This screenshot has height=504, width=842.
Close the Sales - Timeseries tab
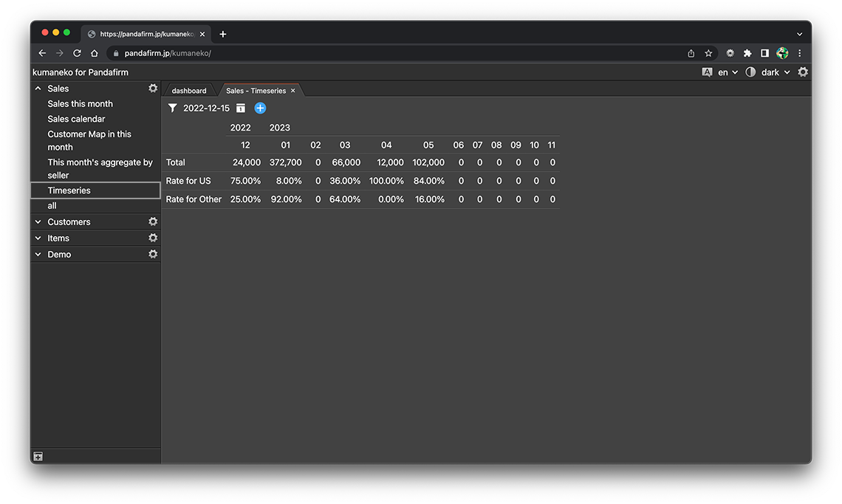(x=293, y=91)
